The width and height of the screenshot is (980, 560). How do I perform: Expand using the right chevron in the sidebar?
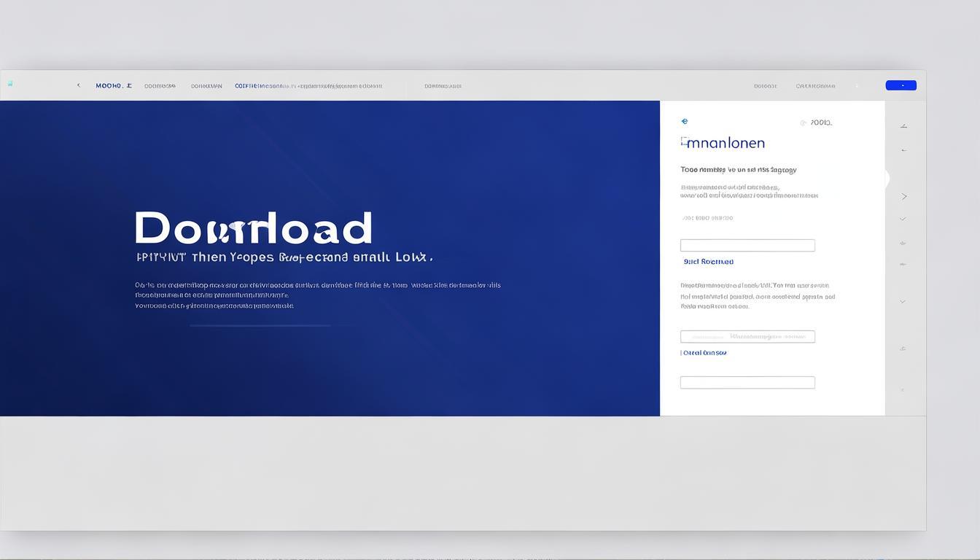pos(904,196)
